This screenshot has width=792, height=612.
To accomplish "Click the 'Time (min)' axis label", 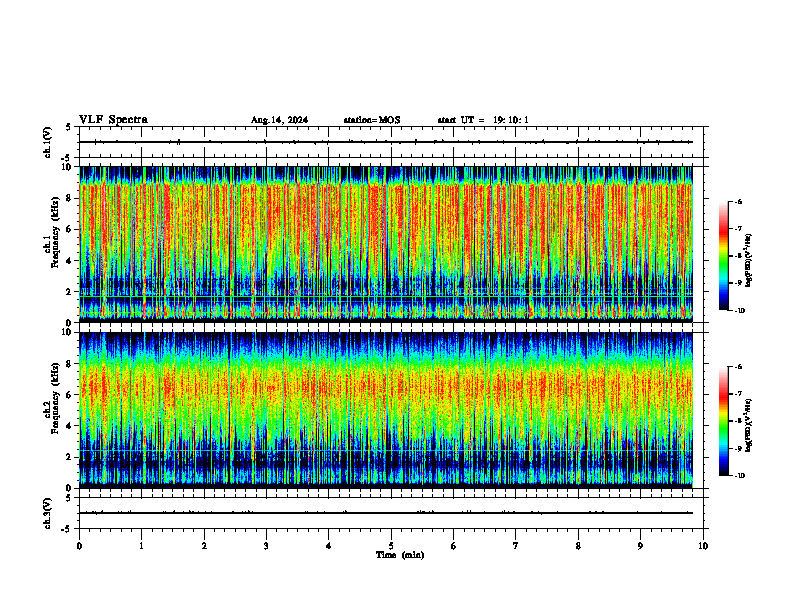I will tap(400, 555).
